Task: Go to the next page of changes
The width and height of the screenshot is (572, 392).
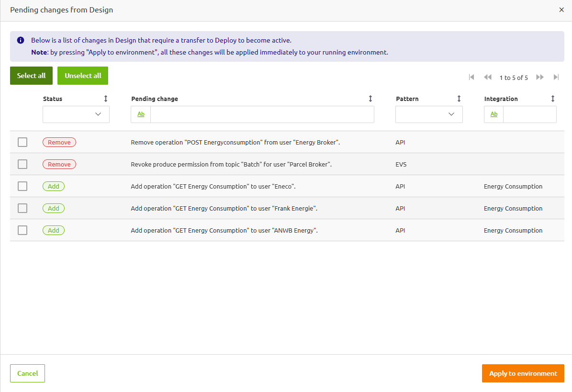Action: (540, 77)
